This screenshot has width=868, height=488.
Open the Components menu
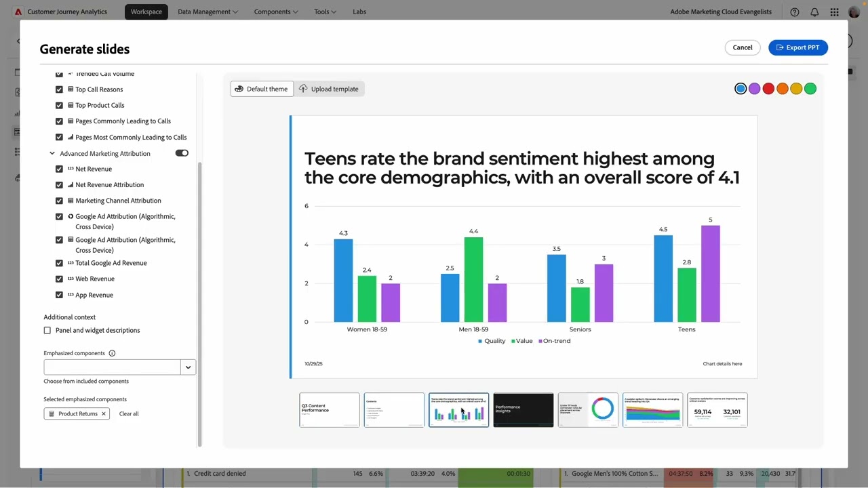[276, 12]
